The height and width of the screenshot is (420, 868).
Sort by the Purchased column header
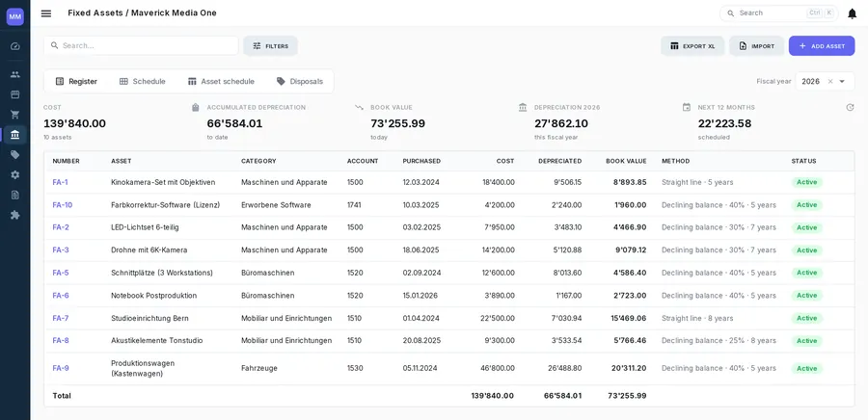click(x=421, y=162)
